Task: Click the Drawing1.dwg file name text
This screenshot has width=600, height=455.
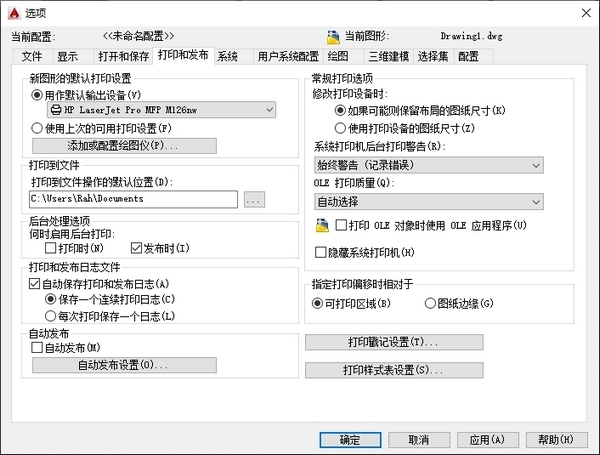Action: tap(471, 36)
